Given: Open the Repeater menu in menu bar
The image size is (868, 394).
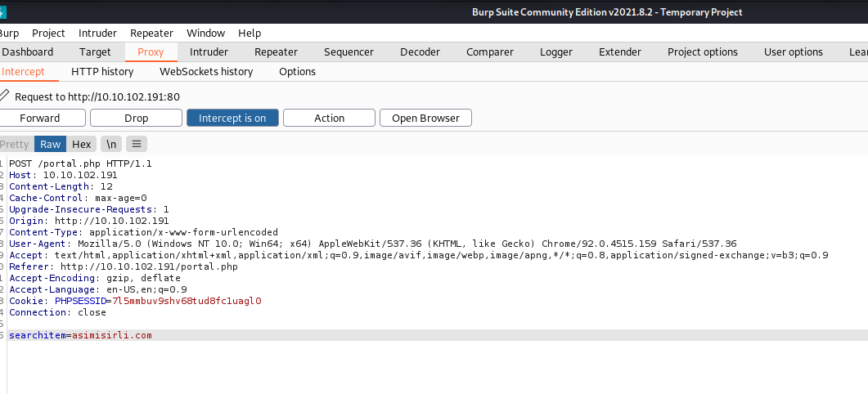Looking at the screenshot, I should tap(151, 34).
